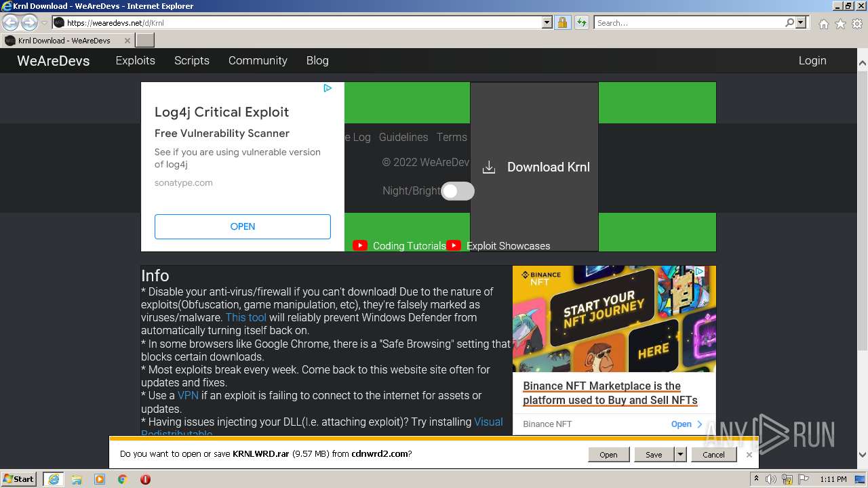
Task: Click the sonatype.com ad source text
Action: 184,183
